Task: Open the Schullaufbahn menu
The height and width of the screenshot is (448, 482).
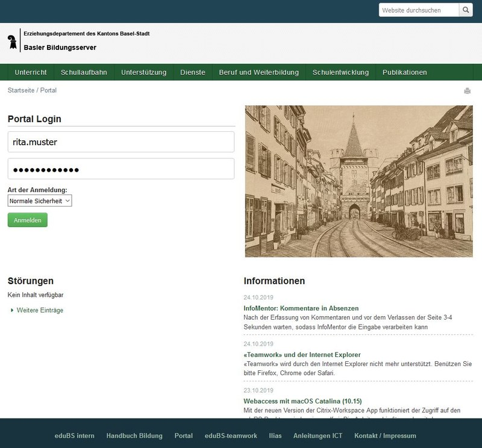Action: click(83, 72)
